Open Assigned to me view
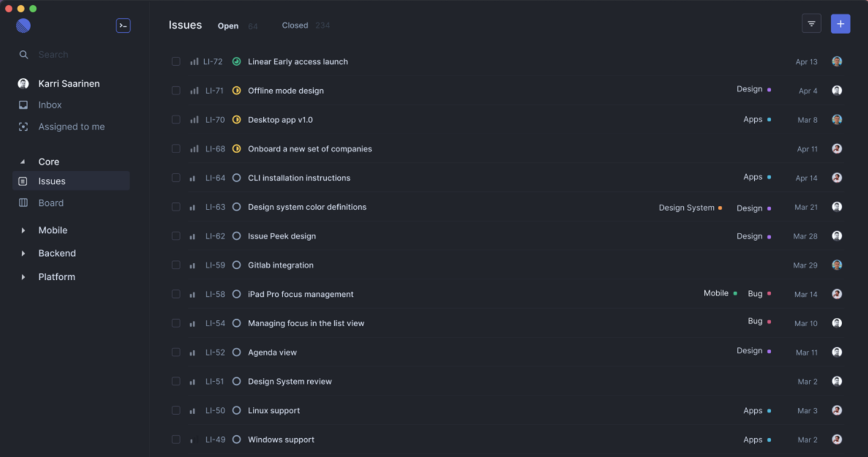868x457 pixels. pos(71,127)
